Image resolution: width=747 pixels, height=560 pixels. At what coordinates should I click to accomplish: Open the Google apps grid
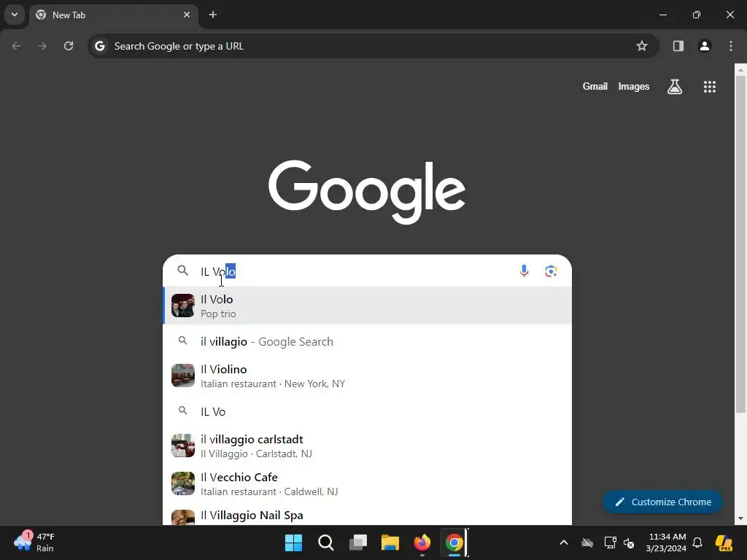pyautogui.click(x=709, y=87)
